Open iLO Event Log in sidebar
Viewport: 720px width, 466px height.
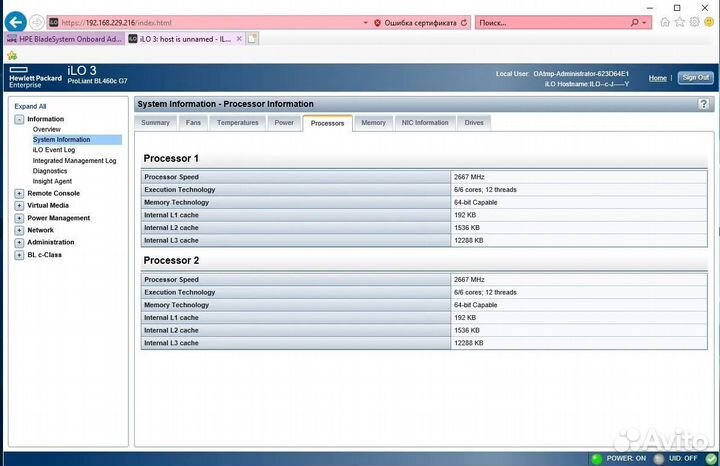point(54,150)
